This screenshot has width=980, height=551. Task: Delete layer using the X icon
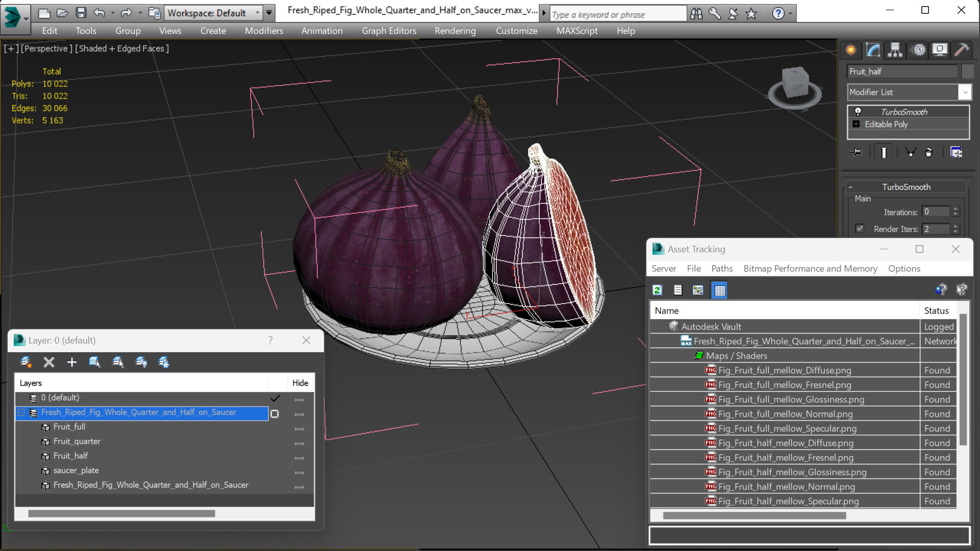(x=48, y=362)
